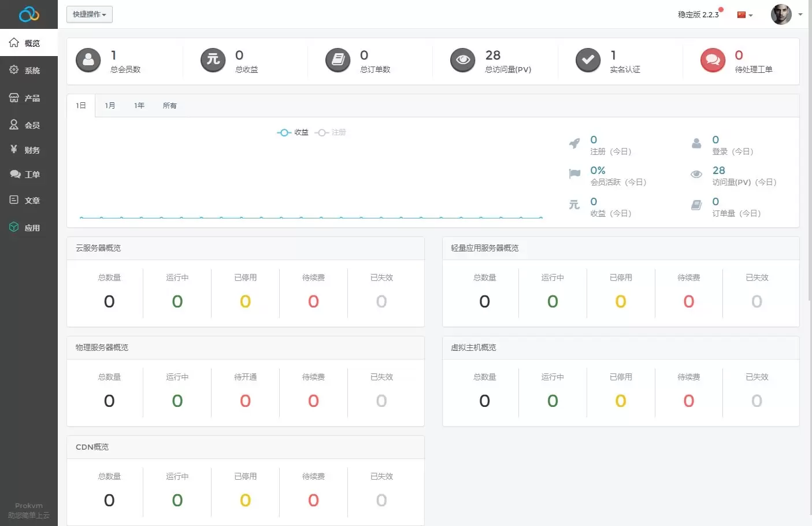Click the 28 访问量(PV) today value
The height and width of the screenshot is (526, 812).
point(719,171)
